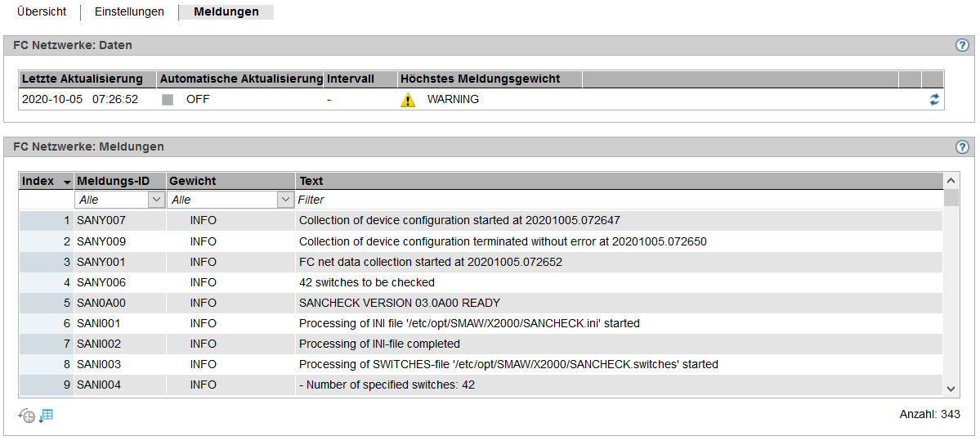The width and height of the screenshot is (980, 441).
Task: Click the Gewicht column header
Action: [230, 181]
